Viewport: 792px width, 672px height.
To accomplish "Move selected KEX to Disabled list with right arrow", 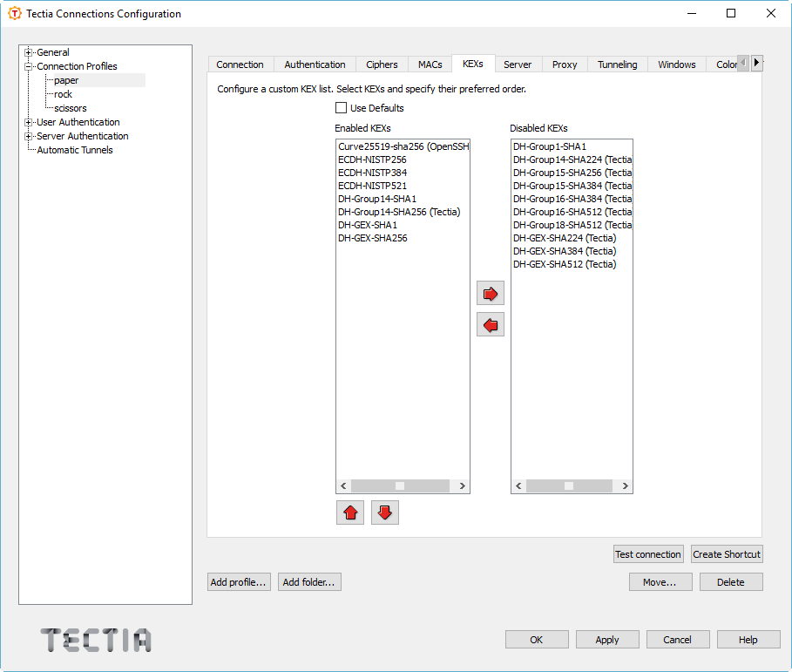I will click(490, 293).
